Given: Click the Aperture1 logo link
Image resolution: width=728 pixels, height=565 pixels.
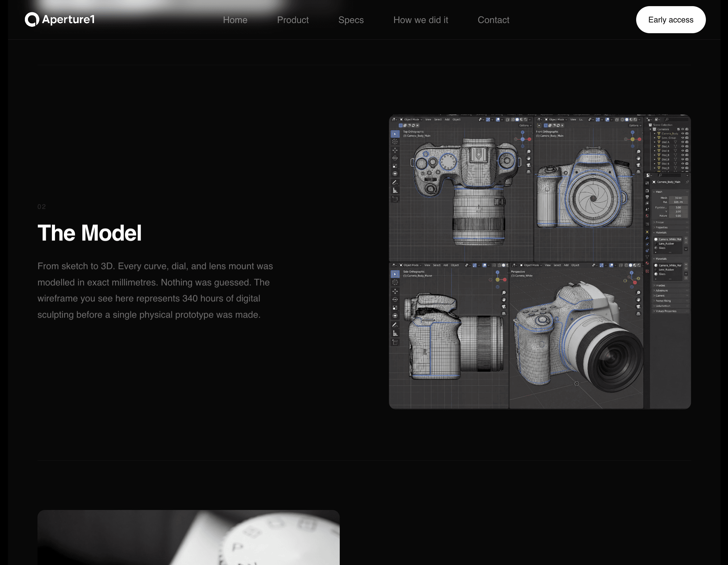Looking at the screenshot, I should point(60,19).
